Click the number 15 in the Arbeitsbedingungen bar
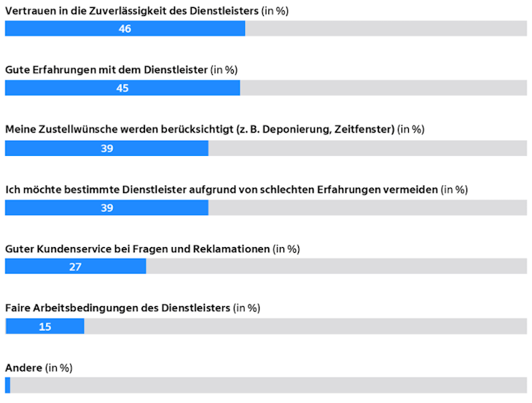Image resolution: width=532 pixels, height=403 pixels. (44, 326)
